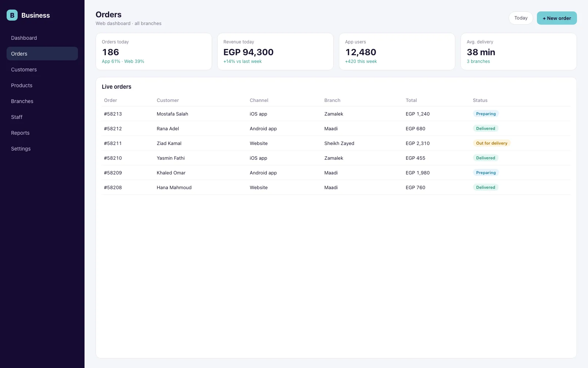The height and width of the screenshot is (368, 588).
Task: Click the Branch column header
Action: tap(332, 100)
